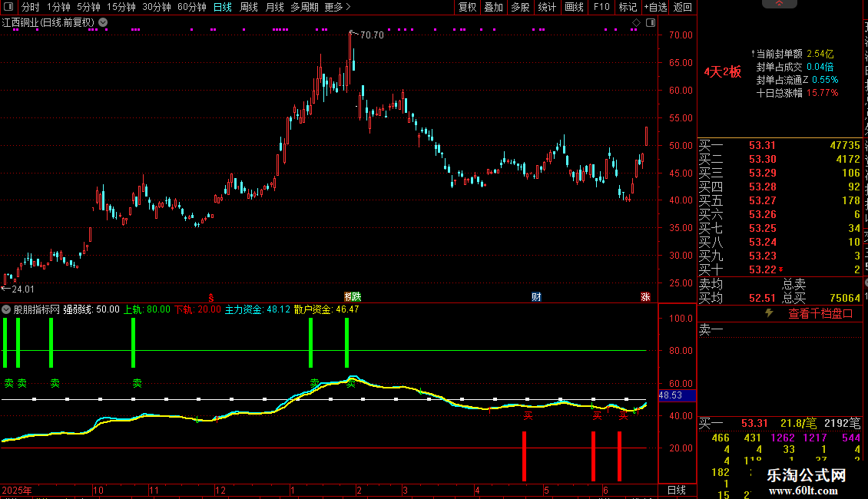Image resolution: width=868 pixels, height=499 pixels.
Task: Click the 当前封单额 2.54亿 value
Action: [820, 54]
